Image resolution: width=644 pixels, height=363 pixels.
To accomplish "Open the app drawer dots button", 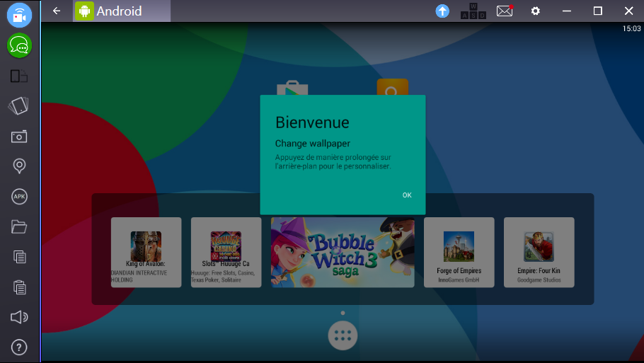I will point(343,336).
